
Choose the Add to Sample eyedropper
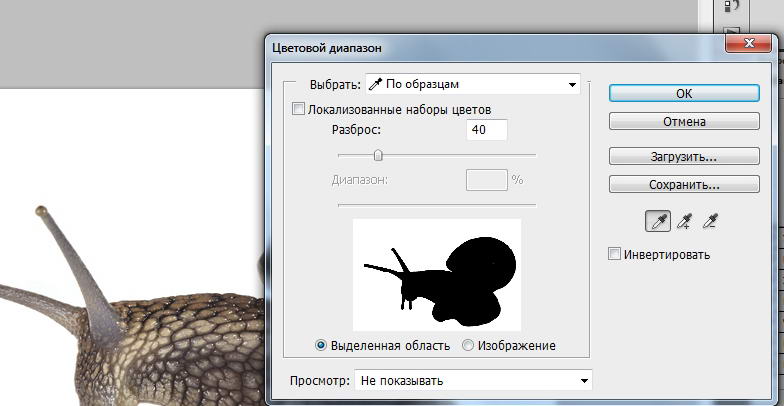click(684, 222)
